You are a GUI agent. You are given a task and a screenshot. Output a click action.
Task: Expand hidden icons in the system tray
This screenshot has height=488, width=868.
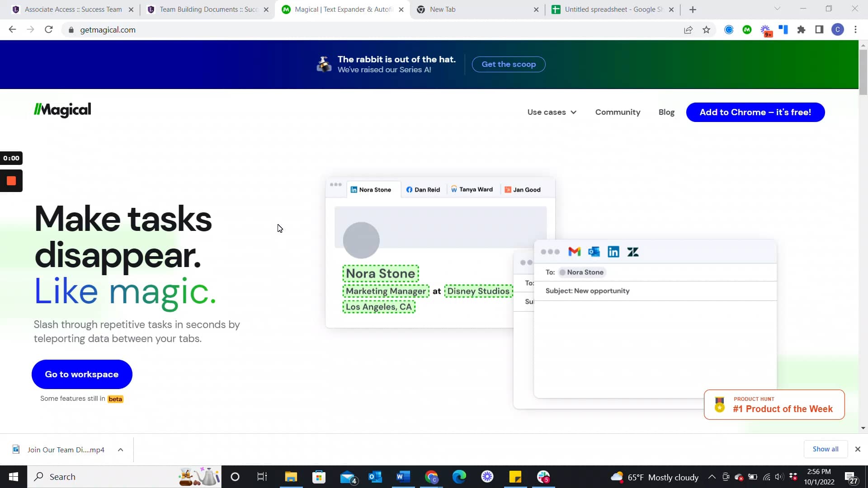tap(712, 477)
